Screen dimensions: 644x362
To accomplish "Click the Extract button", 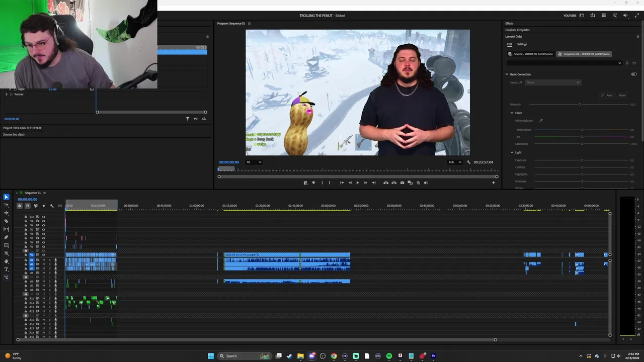I will pyautogui.click(x=394, y=183).
